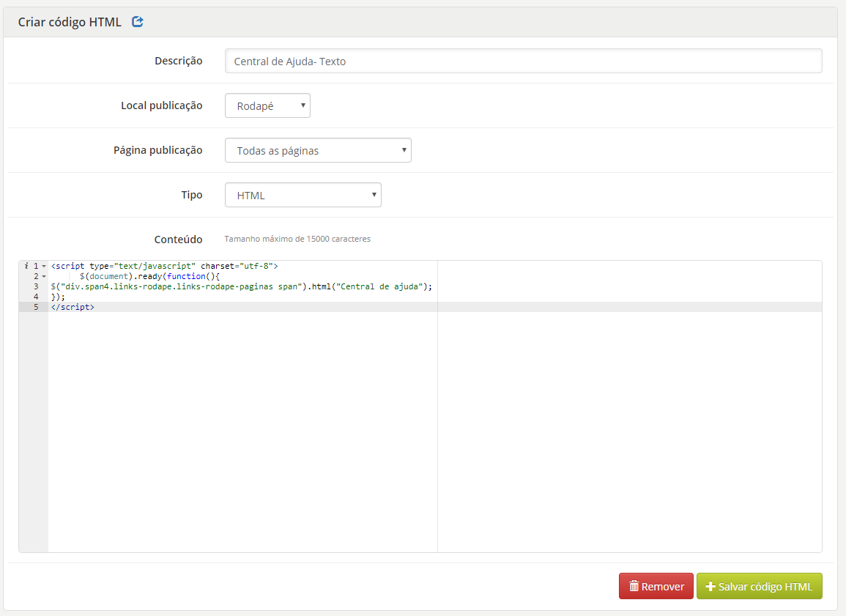Collapse the code fold on line 1
The width and height of the screenshot is (846, 616).
pyautogui.click(x=44, y=267)
